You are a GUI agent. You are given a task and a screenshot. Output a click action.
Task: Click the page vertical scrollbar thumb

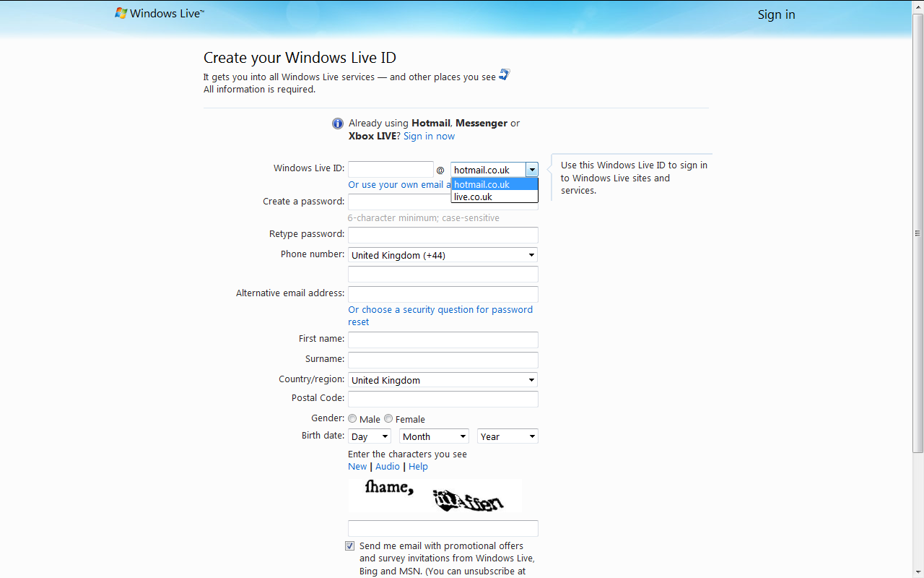tap(918, 233)
